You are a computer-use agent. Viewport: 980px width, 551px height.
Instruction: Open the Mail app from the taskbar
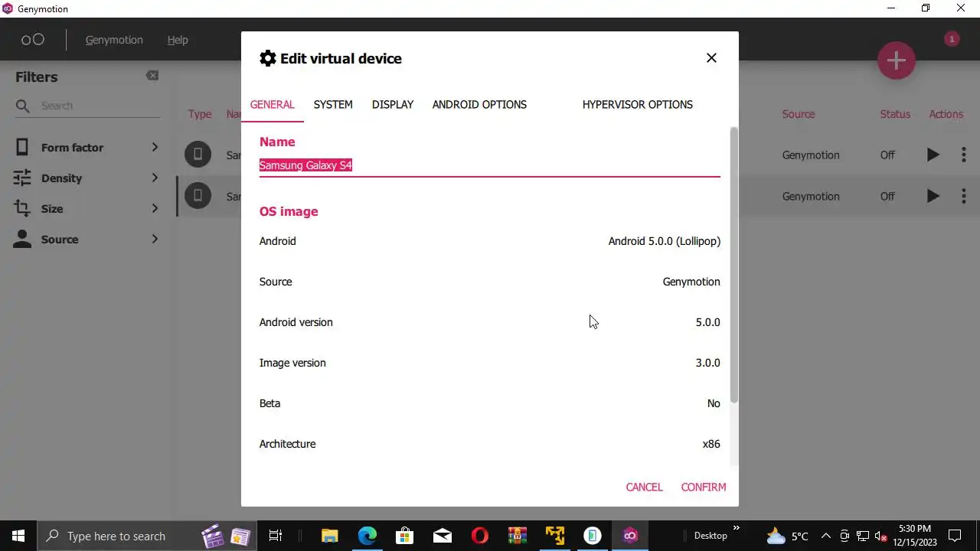[443, 536]
